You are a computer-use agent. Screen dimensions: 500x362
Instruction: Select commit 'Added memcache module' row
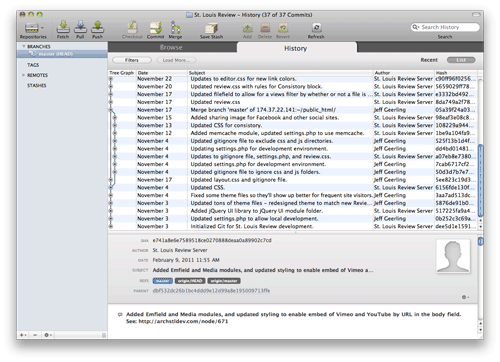coord(293,133)
